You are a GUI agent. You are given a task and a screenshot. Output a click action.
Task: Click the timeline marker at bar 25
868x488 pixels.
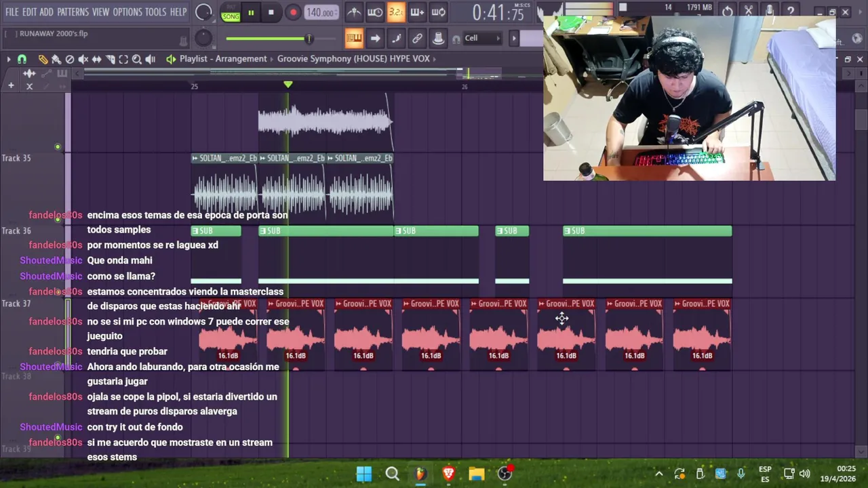(x=194, y=86)
